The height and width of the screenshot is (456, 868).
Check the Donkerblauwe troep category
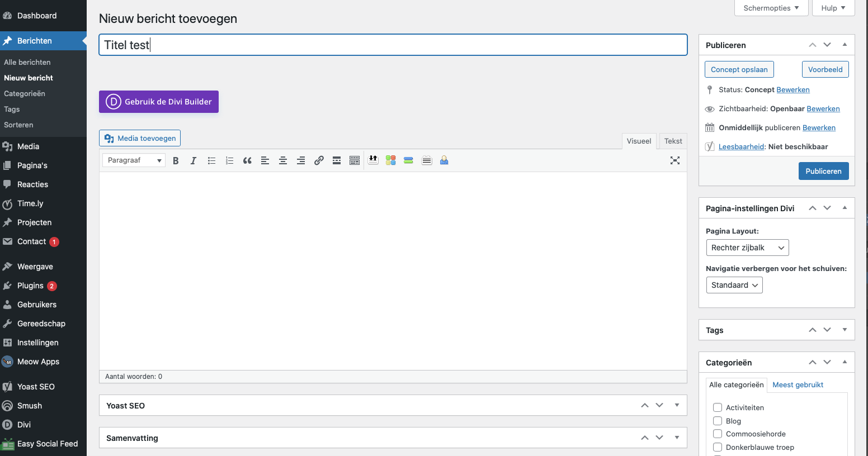point(718,447)
